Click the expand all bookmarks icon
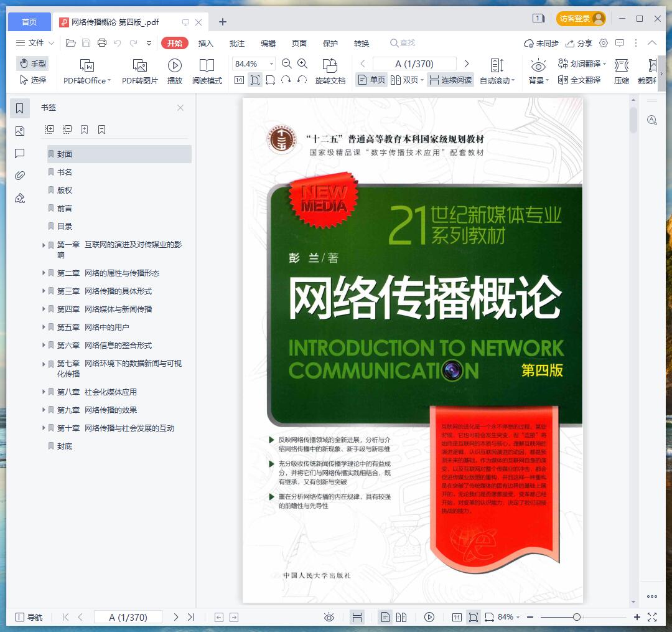The image size is (672, 632). [50, 130]
